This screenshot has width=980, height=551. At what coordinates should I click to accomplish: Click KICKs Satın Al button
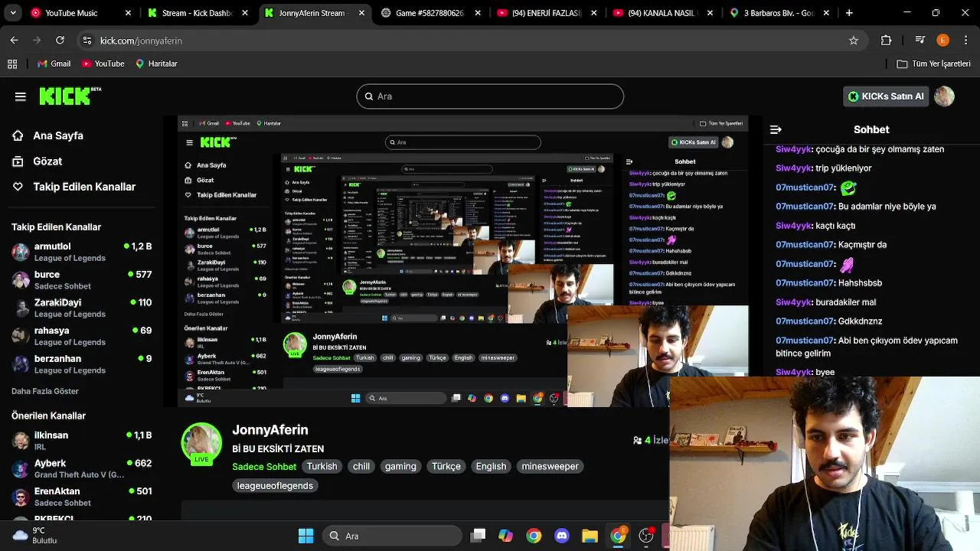(886, 96)
